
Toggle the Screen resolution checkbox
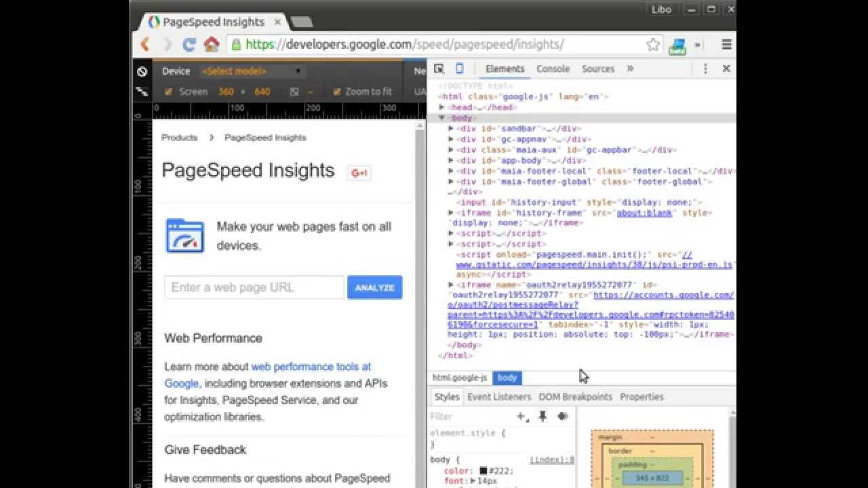pyautogui.click(x=169, y=91)
